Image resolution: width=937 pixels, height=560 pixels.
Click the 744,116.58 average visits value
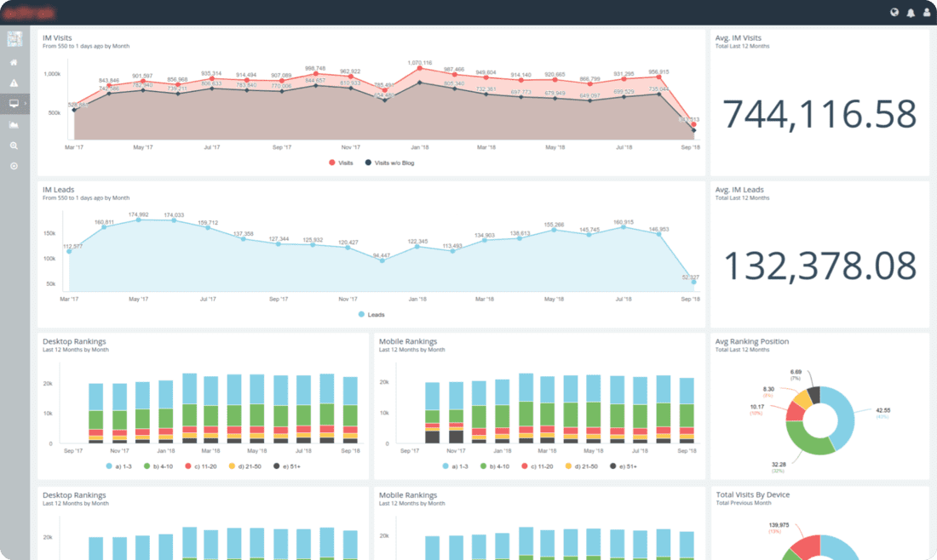pos(819,114)
